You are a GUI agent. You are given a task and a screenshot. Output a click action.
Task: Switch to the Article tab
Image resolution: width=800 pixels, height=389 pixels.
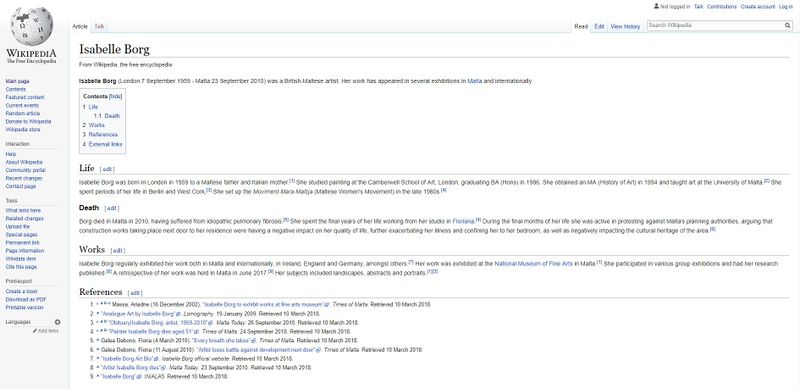tap(80, 26)
